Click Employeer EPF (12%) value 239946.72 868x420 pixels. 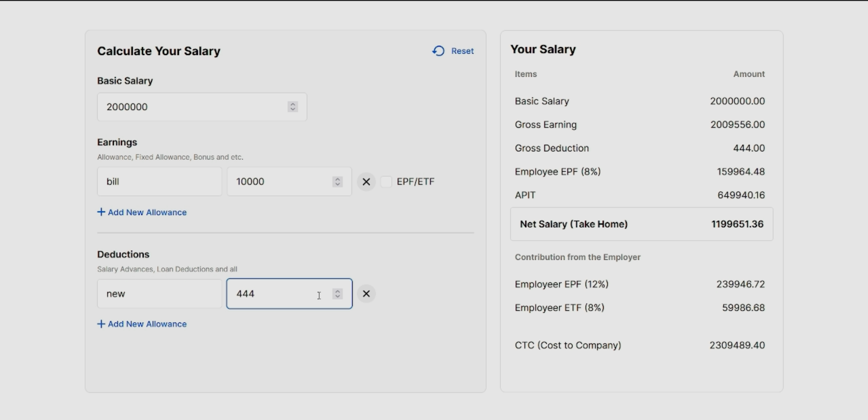(740, 284)
